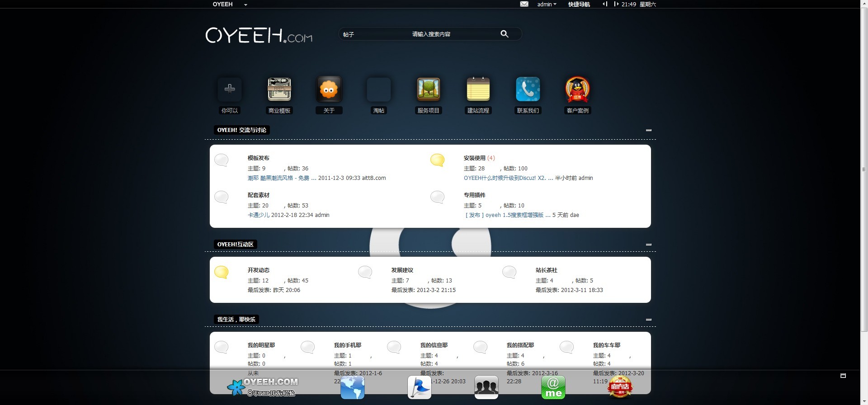Open the 客户案例 penguin icon

pyautogui.click(x=577, y=89)
